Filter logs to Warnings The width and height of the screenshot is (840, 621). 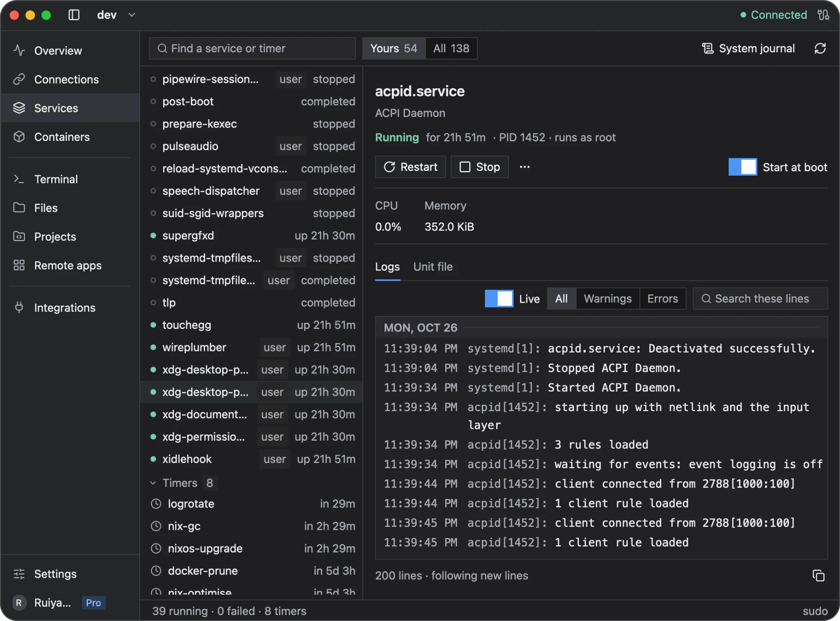tap(607, 298)
